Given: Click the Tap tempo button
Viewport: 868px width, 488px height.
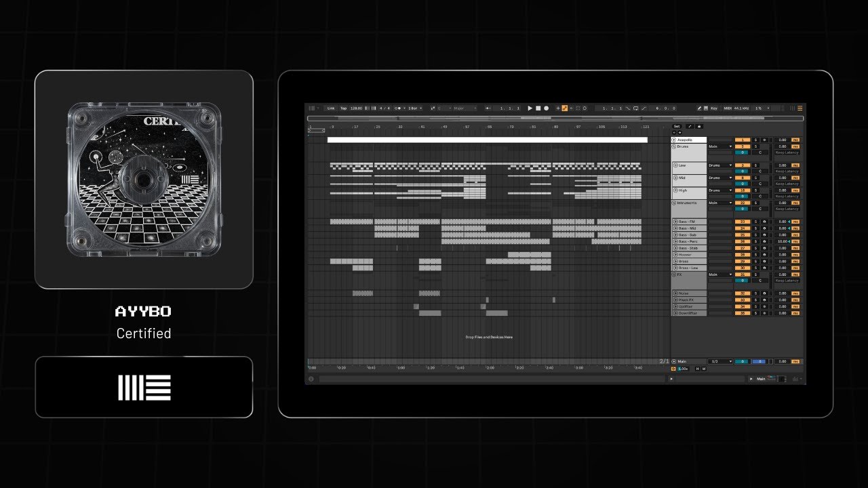Looking at the screenshot, I should 343,108.
